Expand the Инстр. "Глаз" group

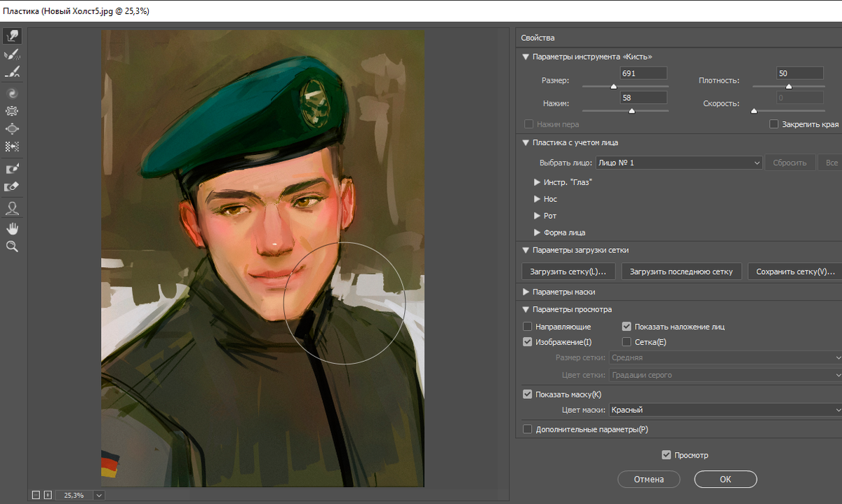(537, 182)
